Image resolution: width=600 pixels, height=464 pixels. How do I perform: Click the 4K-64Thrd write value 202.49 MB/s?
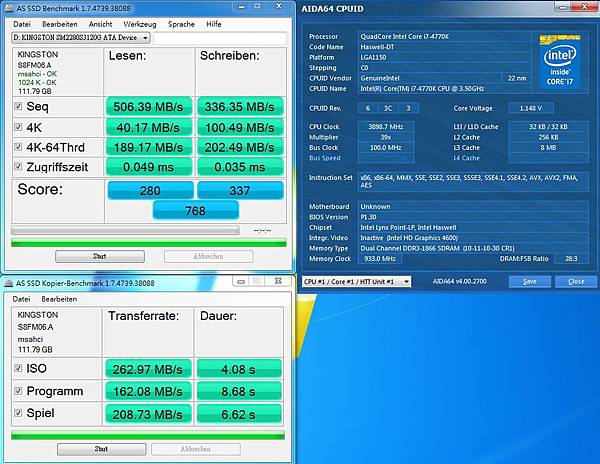click(x=240, y=147)
